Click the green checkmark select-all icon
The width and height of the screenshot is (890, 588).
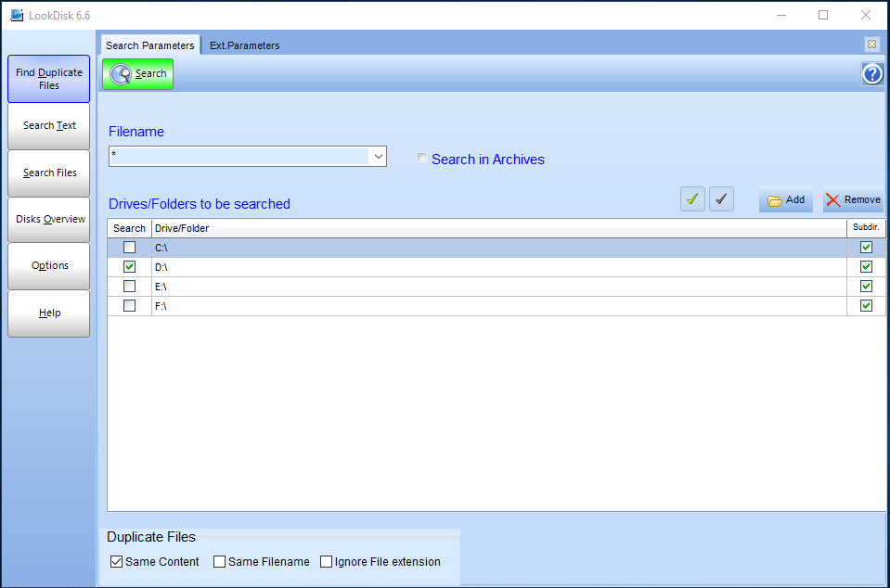coord(692,199)
